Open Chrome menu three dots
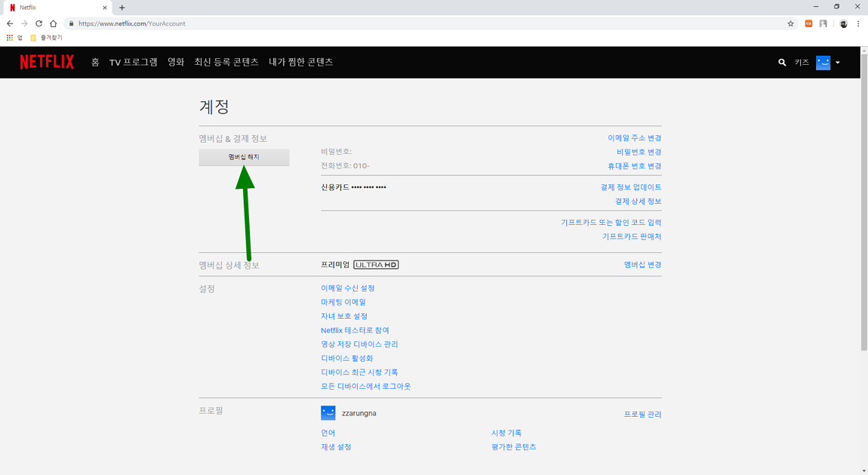 click(858, 23)
